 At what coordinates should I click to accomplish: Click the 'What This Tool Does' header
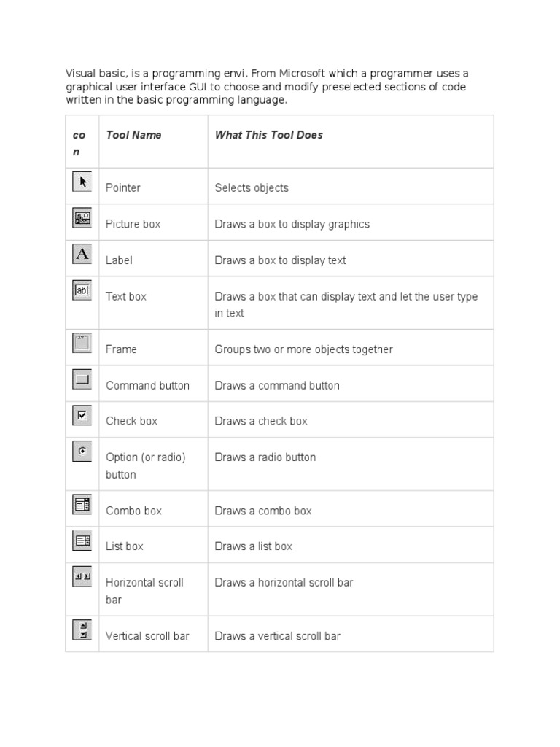268,135
